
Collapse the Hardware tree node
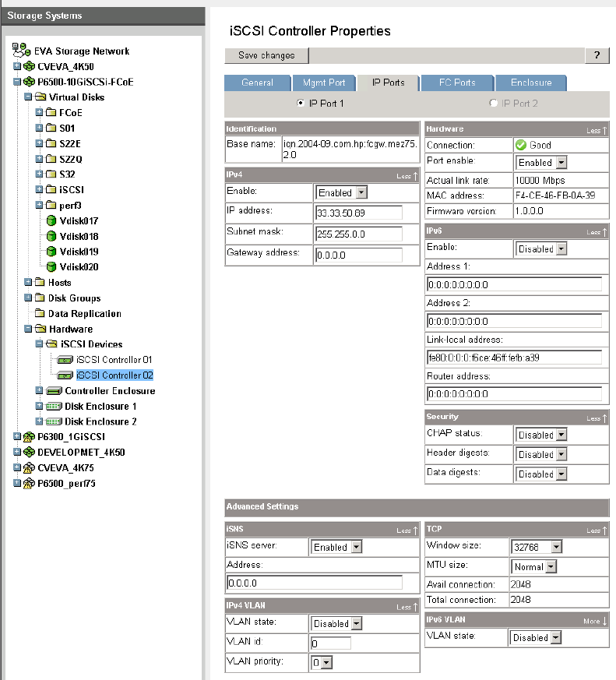(28, 329)
